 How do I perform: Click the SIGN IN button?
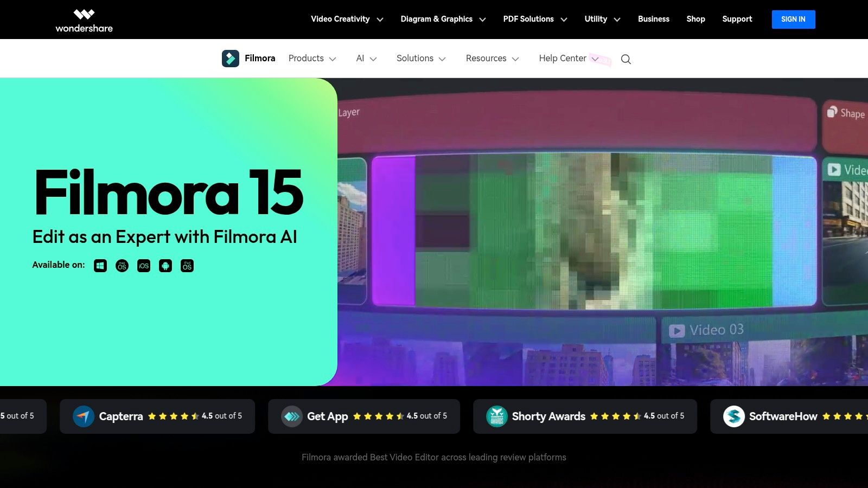point(794,20)
